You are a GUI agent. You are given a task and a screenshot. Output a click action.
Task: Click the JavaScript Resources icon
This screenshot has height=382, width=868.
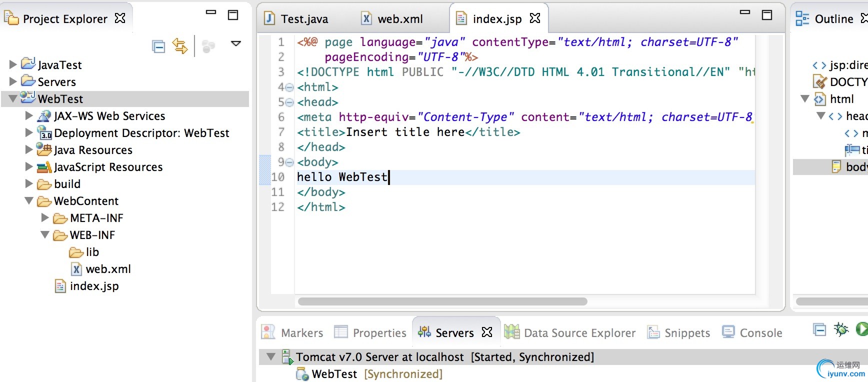44,166
